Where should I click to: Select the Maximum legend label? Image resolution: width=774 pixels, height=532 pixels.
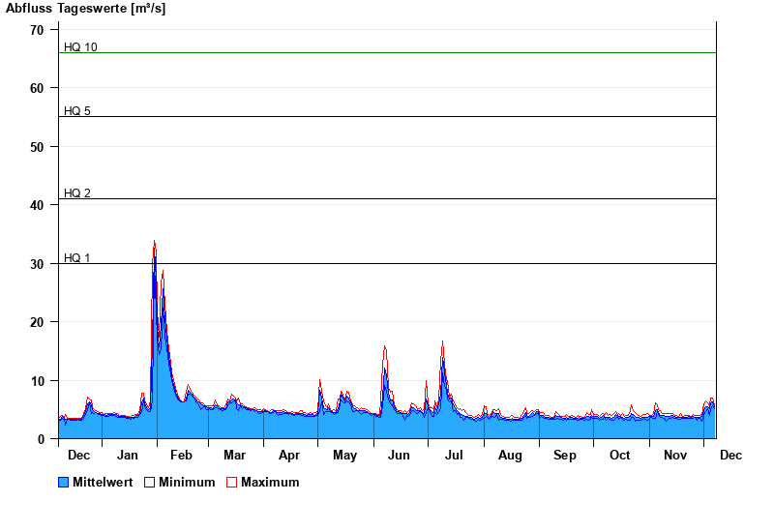(270, 482)
